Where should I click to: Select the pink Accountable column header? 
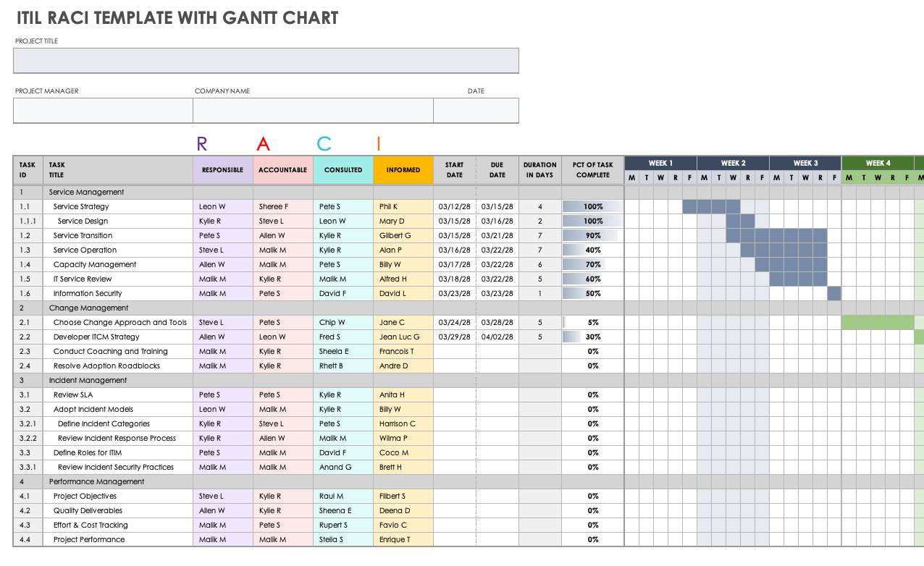tap(282, 170)
